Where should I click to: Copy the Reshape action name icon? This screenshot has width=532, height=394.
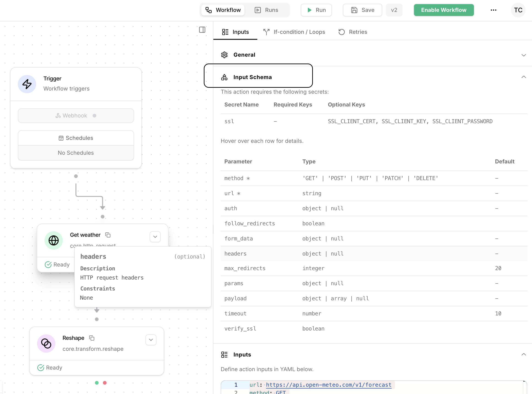(92, 338)
